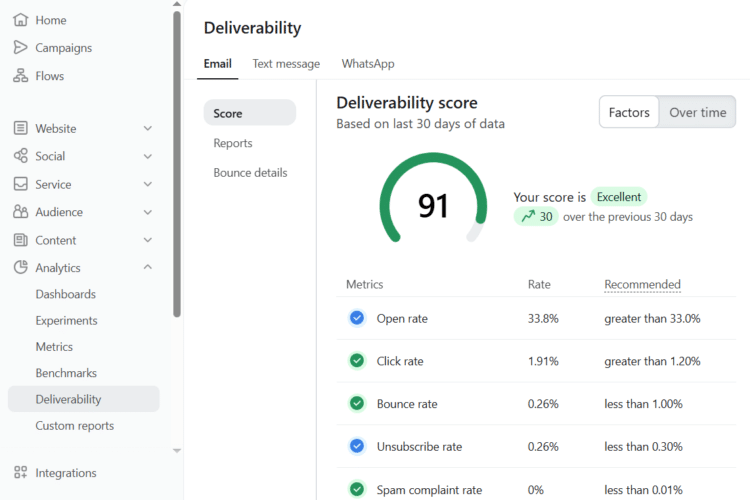
Task: Click the Open rate blue check icon
Action: [357, 318]
